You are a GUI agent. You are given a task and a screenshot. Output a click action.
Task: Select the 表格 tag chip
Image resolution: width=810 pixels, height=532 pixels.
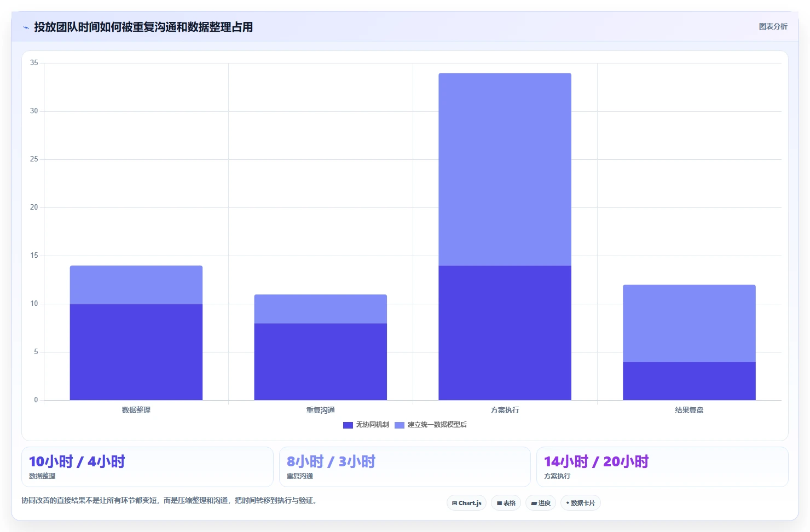click(506, 503)
